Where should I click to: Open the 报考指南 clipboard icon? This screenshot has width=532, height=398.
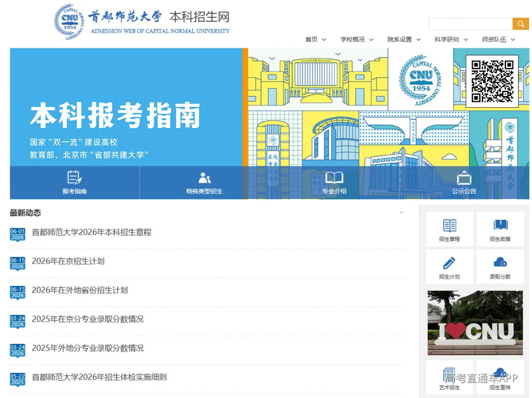(74, 177)
